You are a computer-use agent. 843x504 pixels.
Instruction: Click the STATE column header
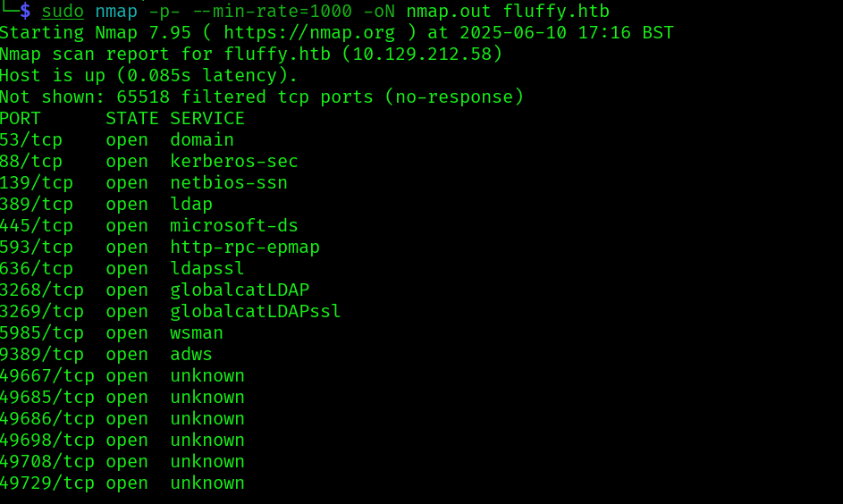click(131, 119)
